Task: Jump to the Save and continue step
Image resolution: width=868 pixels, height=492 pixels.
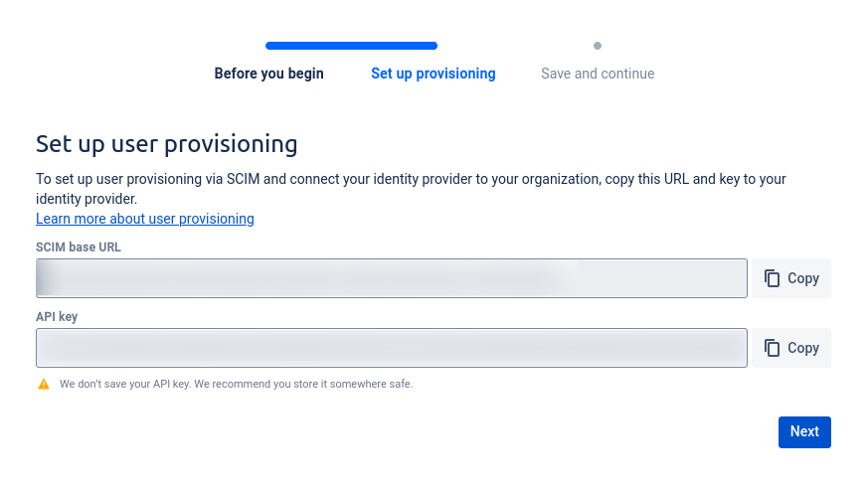Action: click(598, 74)
